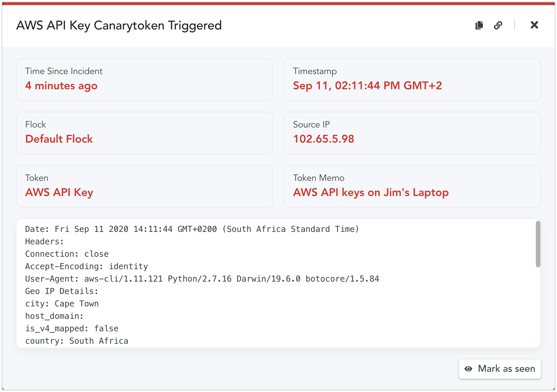Click the User-Agent line in incident details

click(202, 279)
